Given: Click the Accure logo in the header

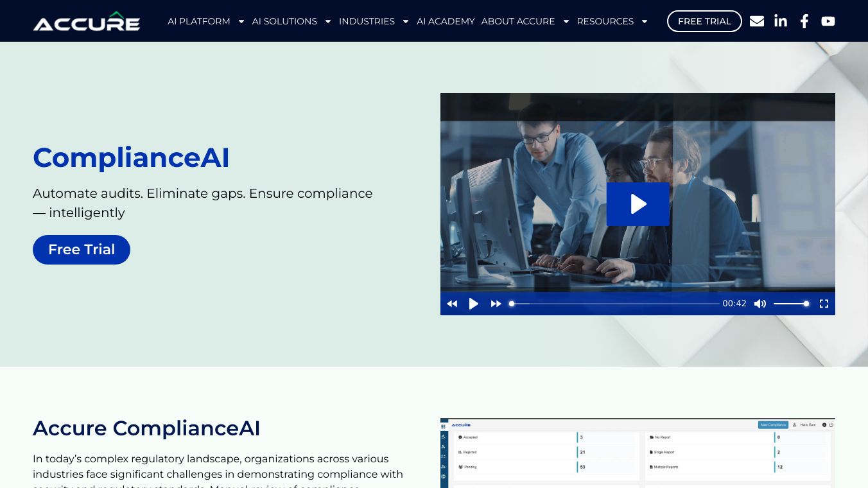Looking at the screenshot, I should 87,21.
